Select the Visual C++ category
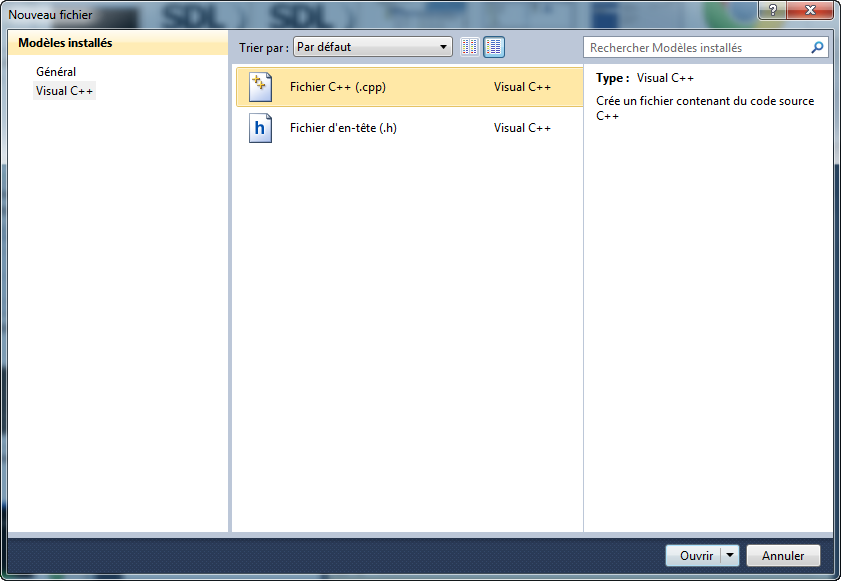This screenshot has width=841, height=581. click(x=64, y=91)
